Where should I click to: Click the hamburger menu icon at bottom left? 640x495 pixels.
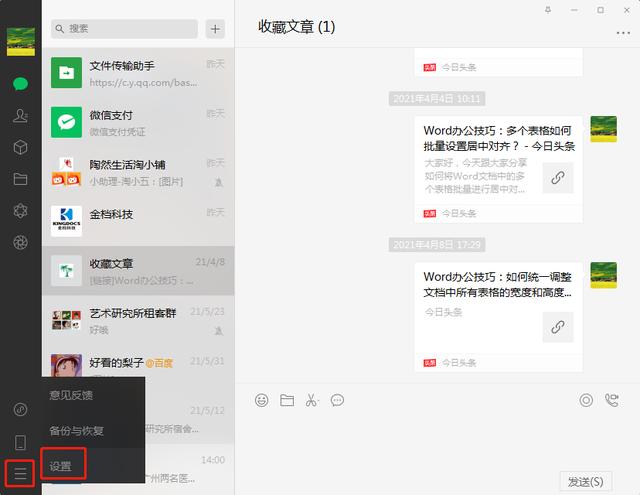(20, 474)
